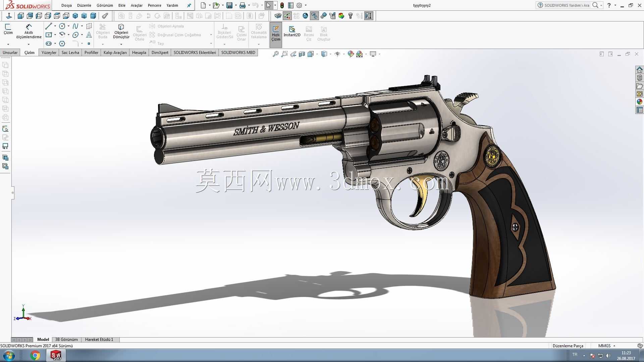Open the Help question mark button
The image size is (644, 362).
609,5
